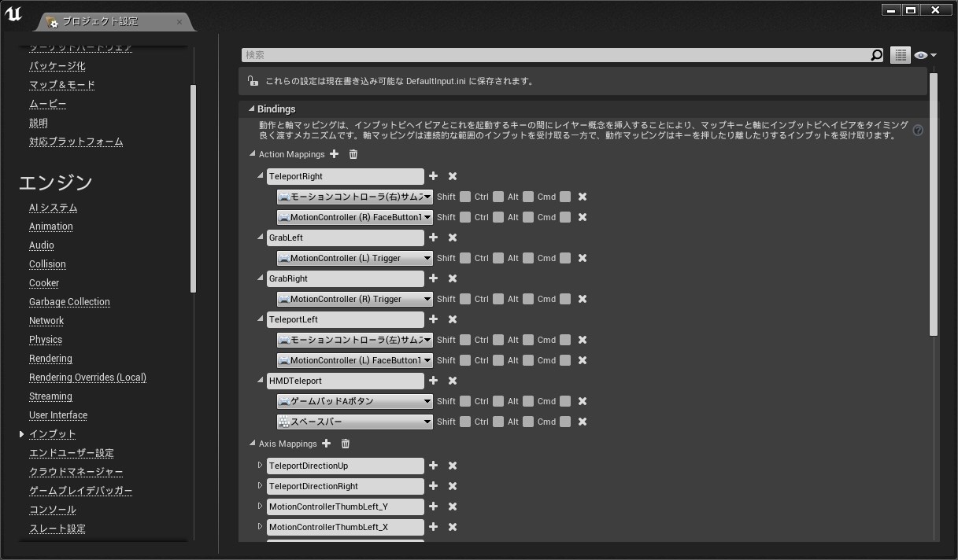Add key binding to TeleportLeft action
The height and width of the screenshot is (560, 958).
[x=433, y=319]
